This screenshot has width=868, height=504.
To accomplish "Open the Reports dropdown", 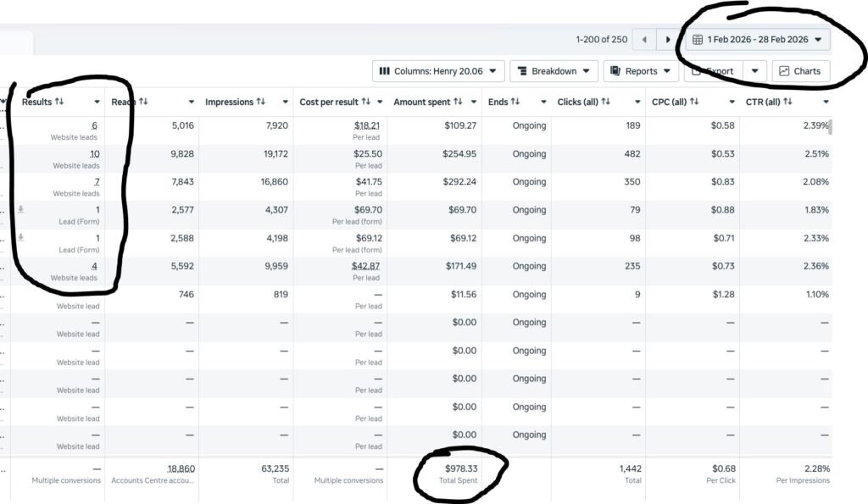I will (641, 71).
